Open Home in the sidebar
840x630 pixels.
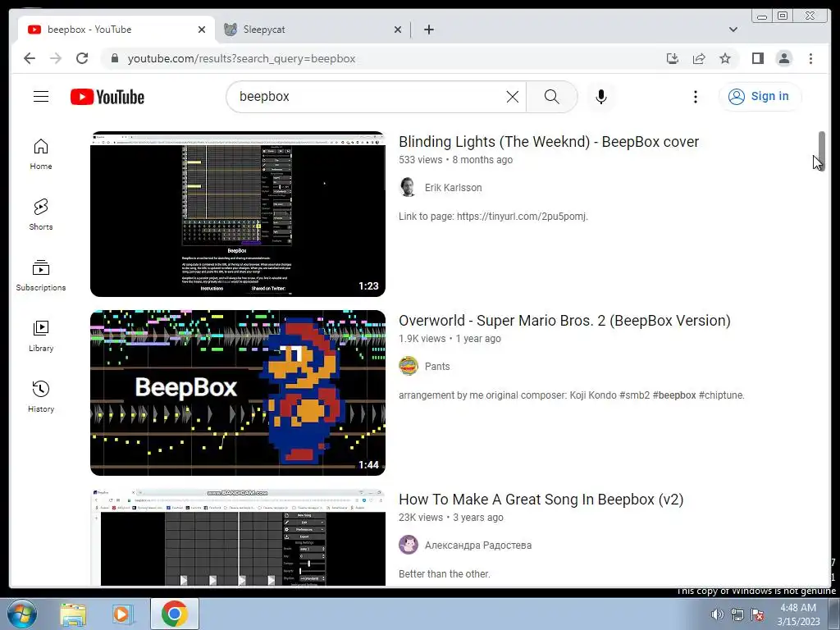(x=41, y=154)
